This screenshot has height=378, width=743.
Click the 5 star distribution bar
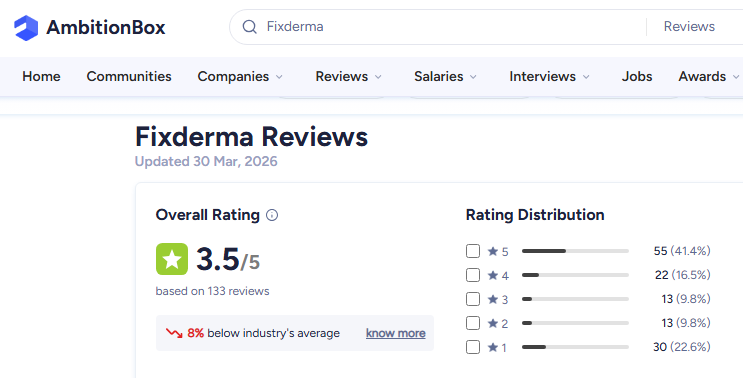coord(575,251)
